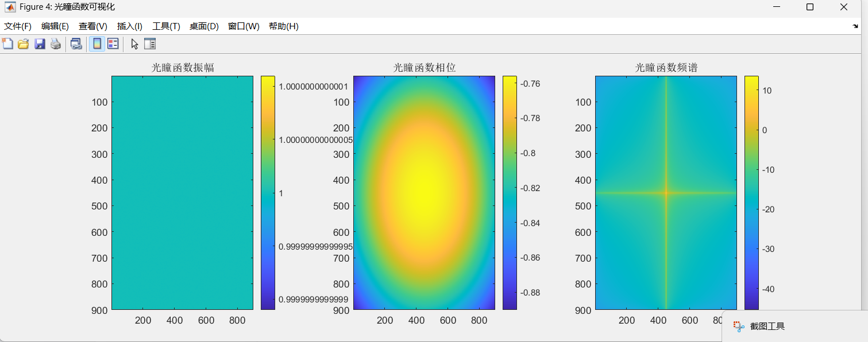Viewport: 868px width, 342px height.
Task: Click the title bar text Figure 4: 光瞳函数可视化
Action: 67,7
